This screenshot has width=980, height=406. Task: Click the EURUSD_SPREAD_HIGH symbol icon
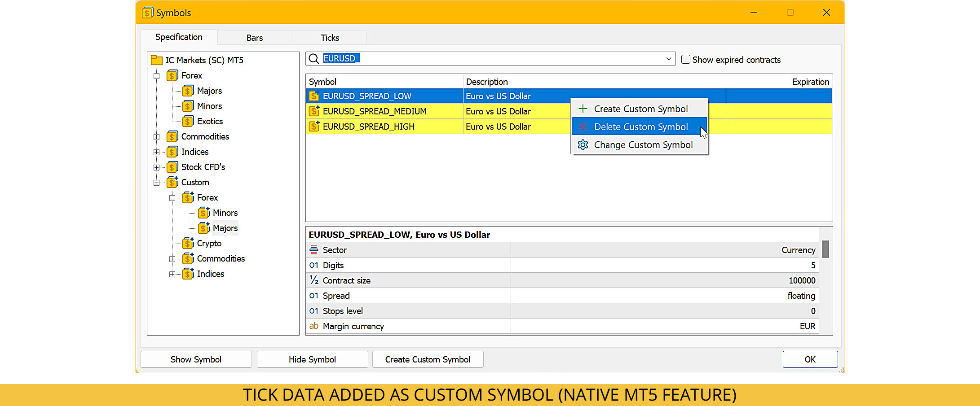[x=314, y=127]
